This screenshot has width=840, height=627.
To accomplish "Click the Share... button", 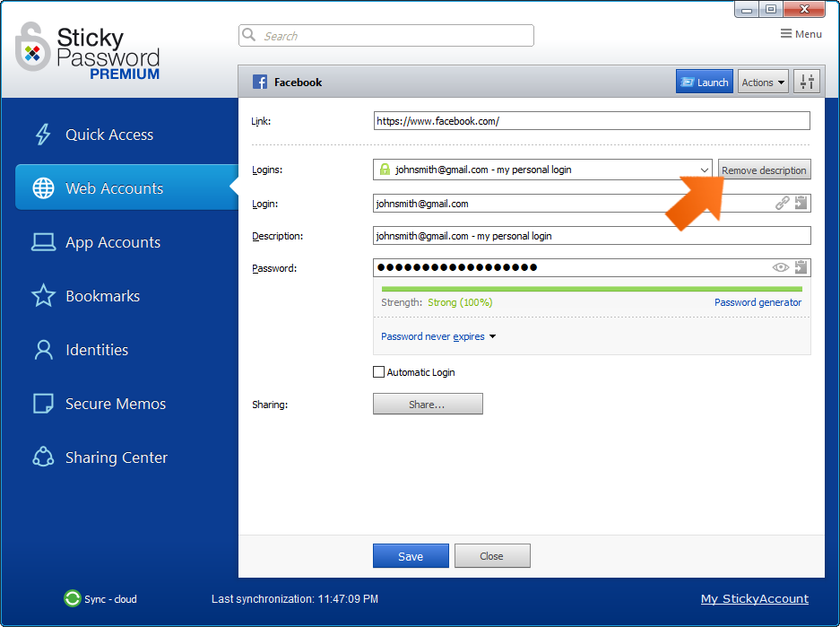I will [428, 404].
